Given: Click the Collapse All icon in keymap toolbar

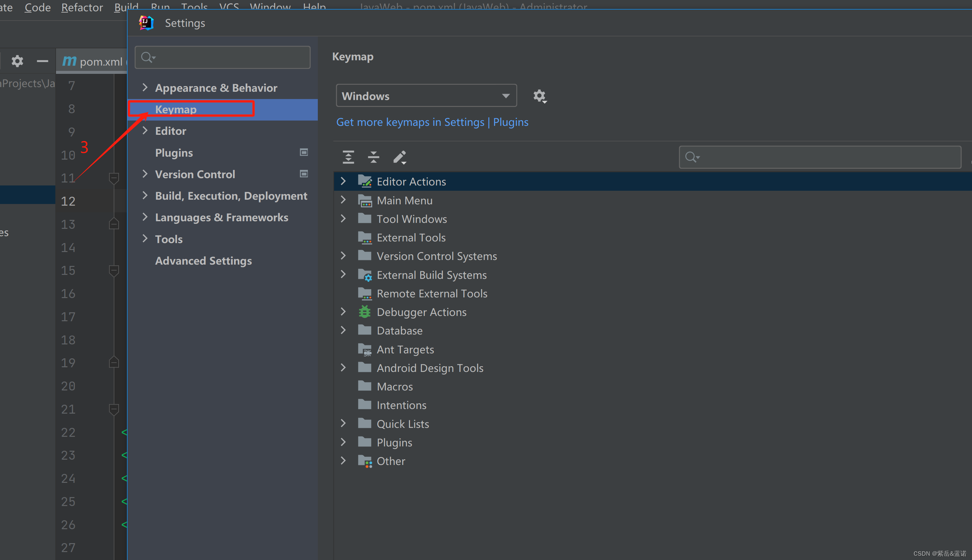Looking at the screenshot, I should 373,157.
